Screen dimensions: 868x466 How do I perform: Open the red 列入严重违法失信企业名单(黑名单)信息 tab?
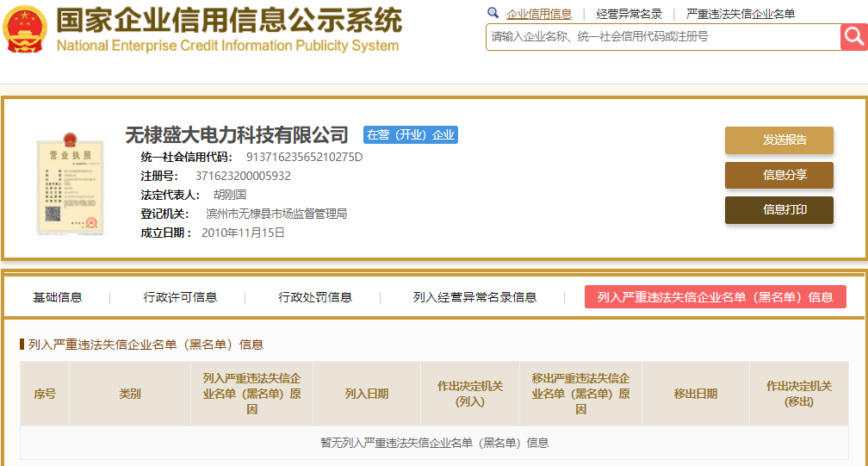[x=716, y=297]
